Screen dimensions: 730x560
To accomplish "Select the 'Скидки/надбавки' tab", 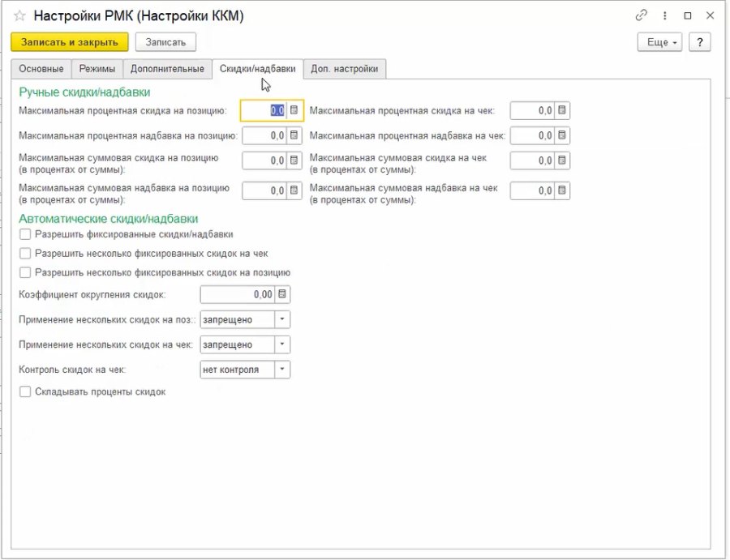I will pos(257,69).
